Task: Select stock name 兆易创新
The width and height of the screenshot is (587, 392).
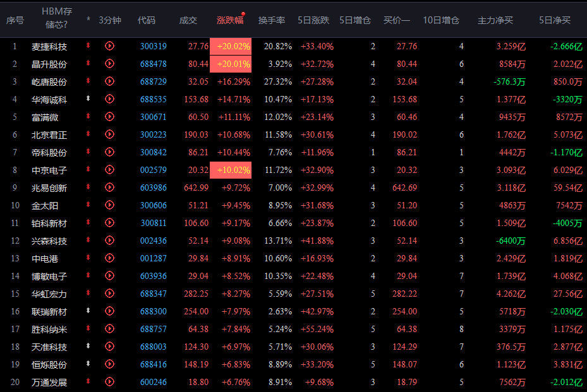Action: 49,188
